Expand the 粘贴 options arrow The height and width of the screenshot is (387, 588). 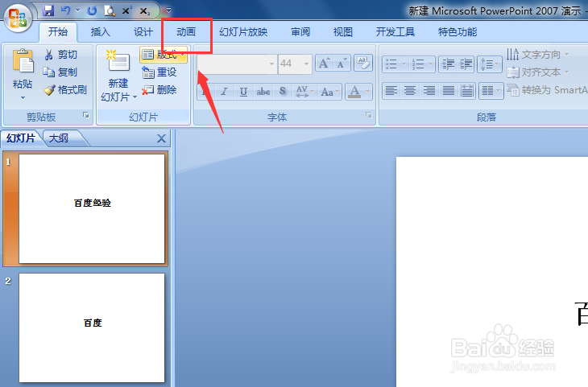coord(23,98)
